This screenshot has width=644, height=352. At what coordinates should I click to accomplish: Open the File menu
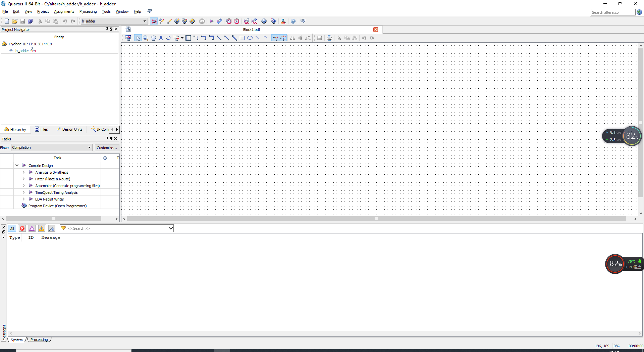coord(5,11)
